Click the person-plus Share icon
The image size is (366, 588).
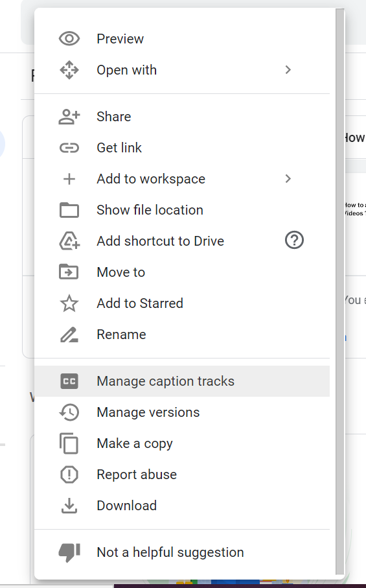click(69, 117)
